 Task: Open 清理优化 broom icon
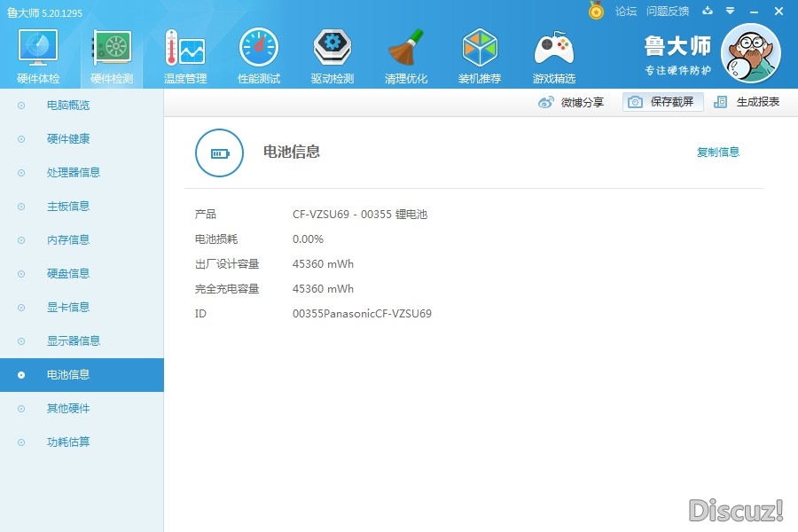tap(406, 49)
